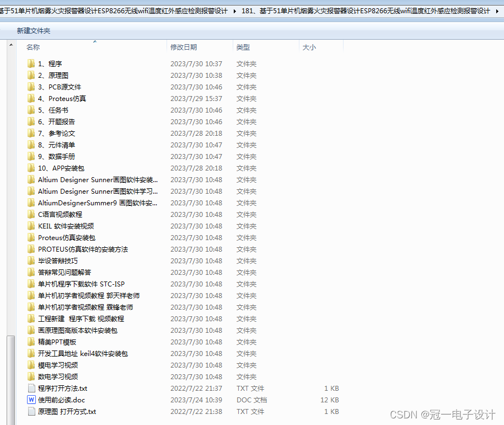The image size is (504, 425).
Task: Open the 181、基于51单片机 breadcrumb path segment
Action: point(366,11)
